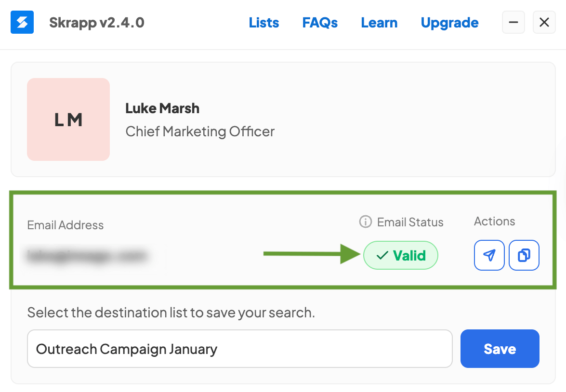Click the duplicate pages icon under Actions
The width and height of the screenshot is (566, 392).
(524, 255)
